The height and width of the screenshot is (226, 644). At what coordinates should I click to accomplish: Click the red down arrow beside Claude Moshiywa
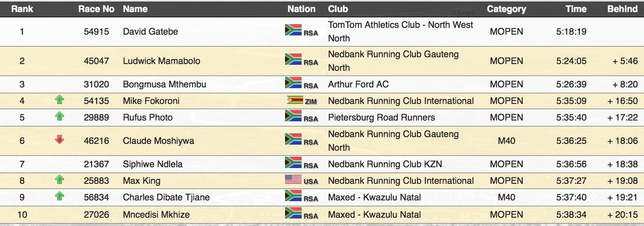tap(59, 140)
